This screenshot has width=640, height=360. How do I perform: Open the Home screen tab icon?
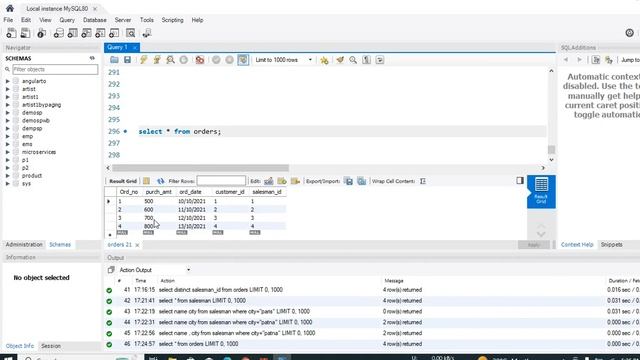pyautogui.click(x=10, y=8)
